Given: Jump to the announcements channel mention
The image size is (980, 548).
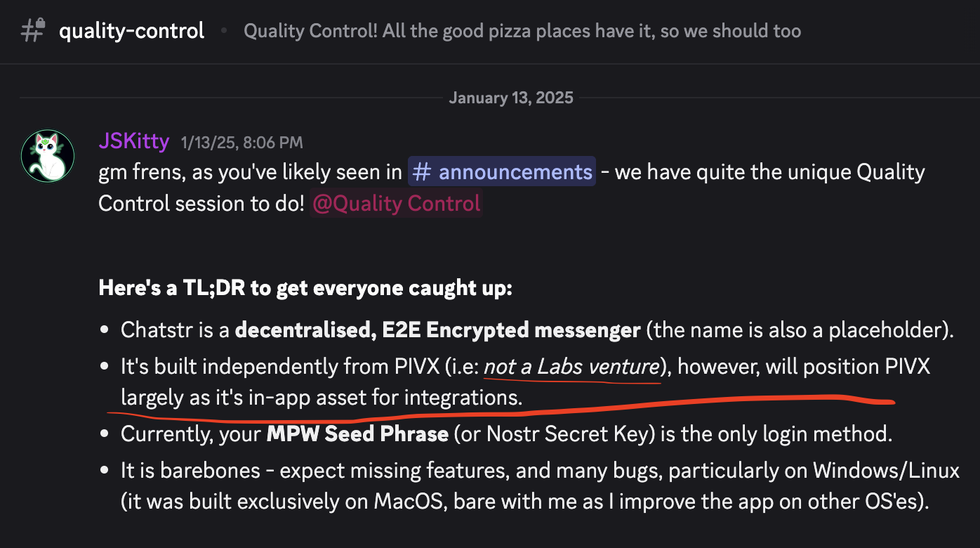Looking at the screenshot, I should click(x=515, y=172).
